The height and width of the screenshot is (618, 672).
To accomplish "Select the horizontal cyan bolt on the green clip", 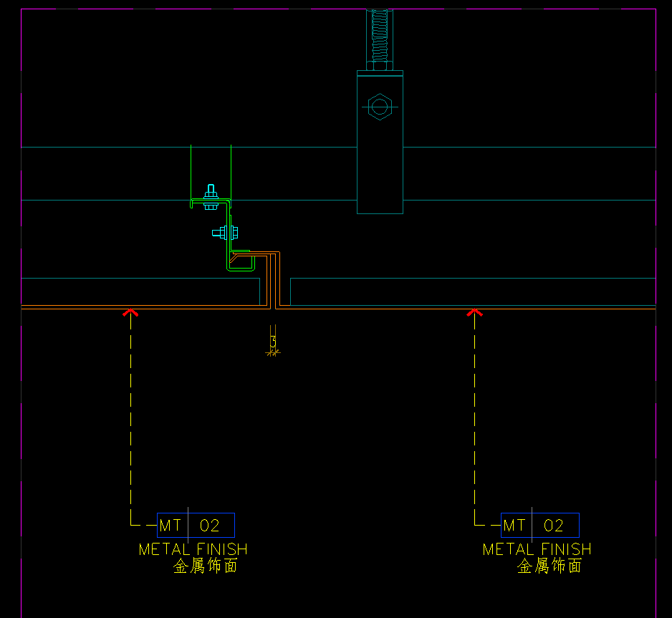I will click(x=226, y=232).
